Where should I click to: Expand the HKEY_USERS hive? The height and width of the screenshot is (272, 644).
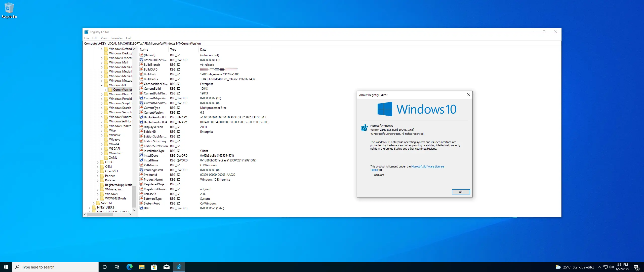coord(90,208)
